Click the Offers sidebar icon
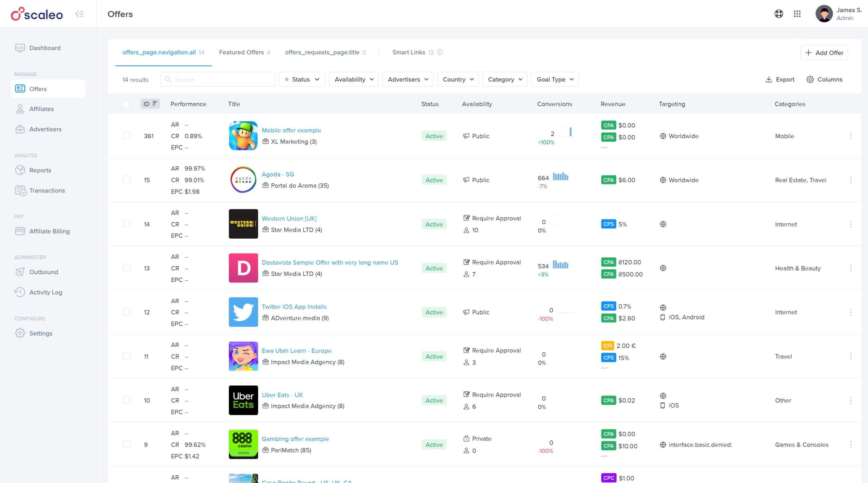This screenshot has height=483, width=868. click(20, 88)
